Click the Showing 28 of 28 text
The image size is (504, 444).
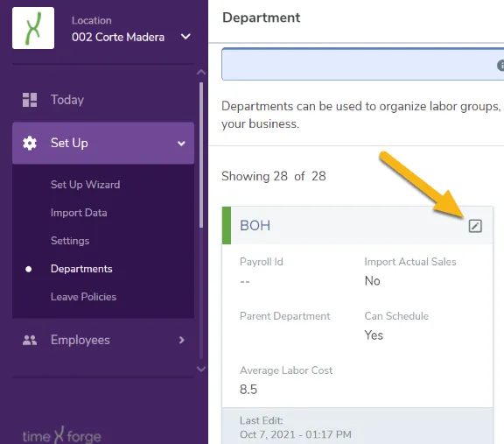pyautogui.click(x=274, y=176)
